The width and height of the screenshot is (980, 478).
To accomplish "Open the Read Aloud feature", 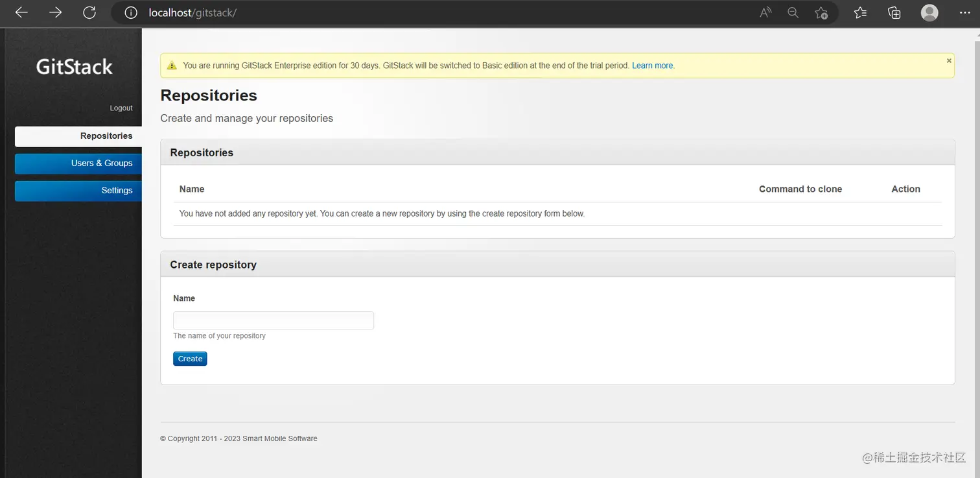I will 765,12.
